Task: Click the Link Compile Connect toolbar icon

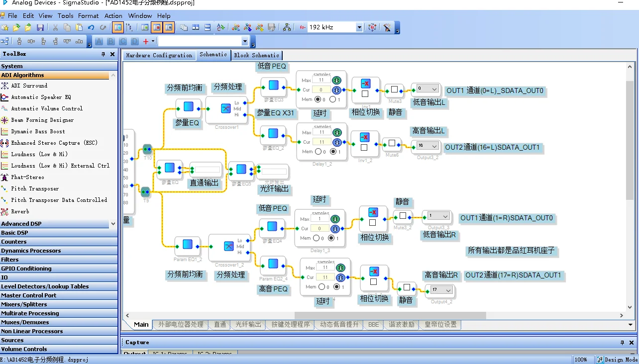Action: (x=235, y=27)
